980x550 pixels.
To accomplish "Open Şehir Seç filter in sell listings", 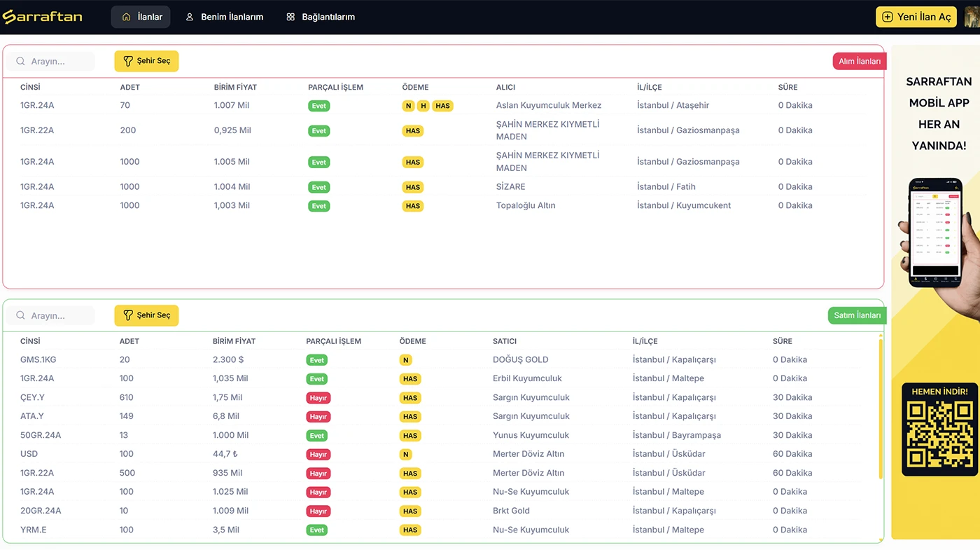I will [146, 315].
